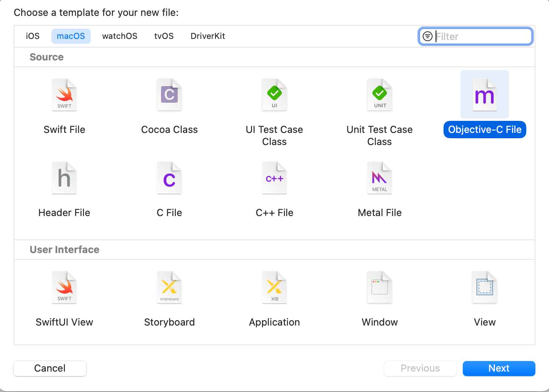Choose the Cocoa Class template icon
Viewport: 549px width, 392px height.
(169, 95)
